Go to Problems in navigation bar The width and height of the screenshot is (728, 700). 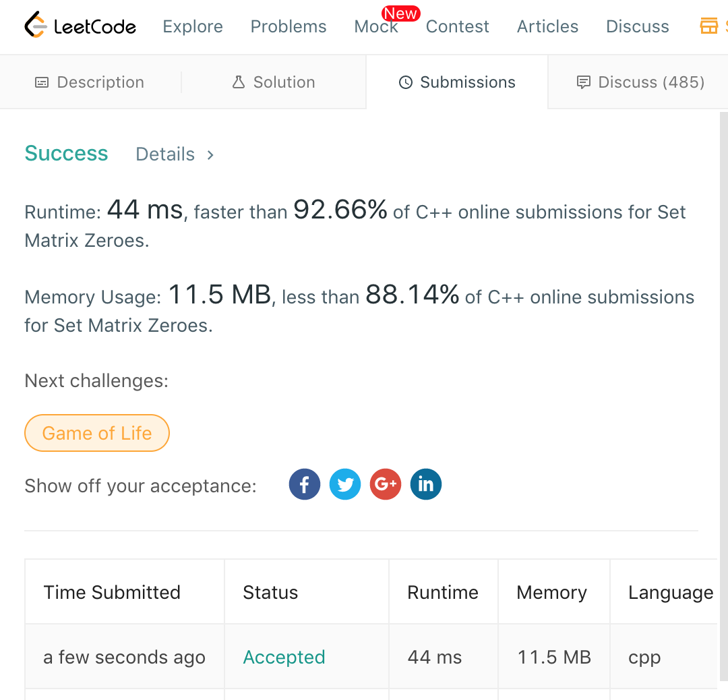coord(289,26)
